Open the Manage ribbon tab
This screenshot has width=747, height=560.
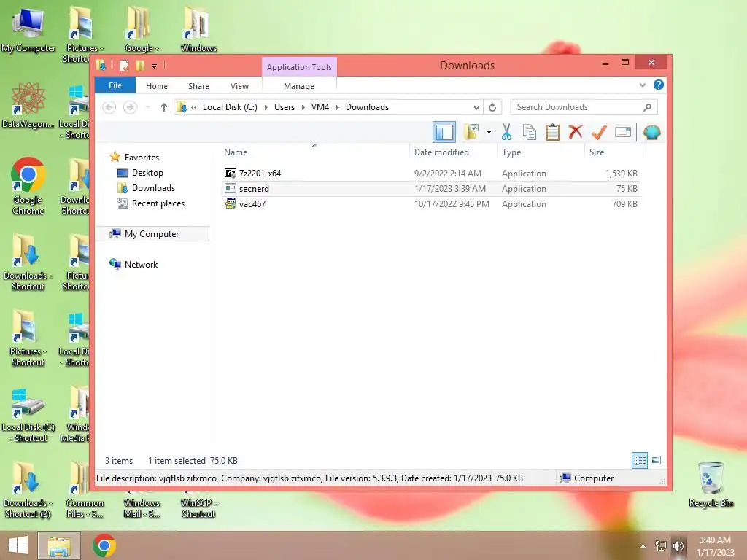coord(299,86)
